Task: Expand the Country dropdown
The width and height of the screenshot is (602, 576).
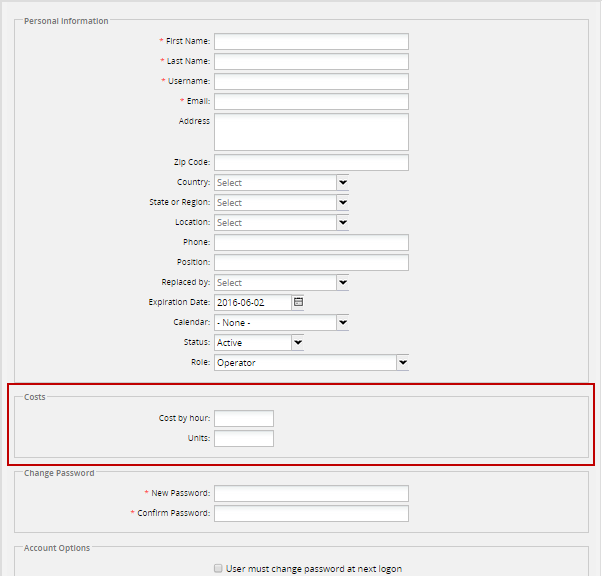Action: [342, 183]
